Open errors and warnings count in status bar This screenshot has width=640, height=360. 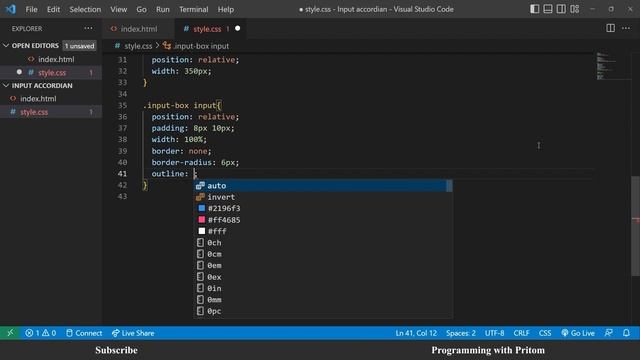(40, 333)
